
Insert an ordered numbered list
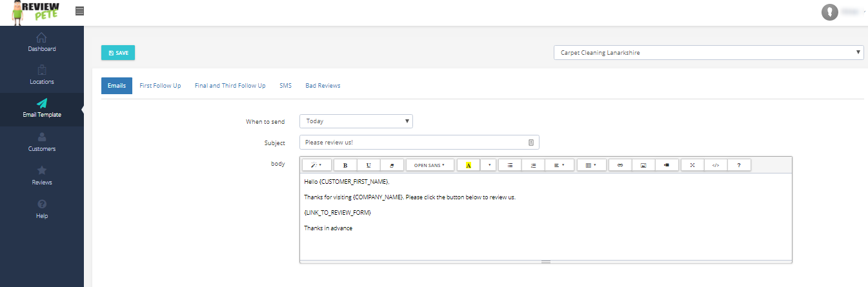[533, 165]
